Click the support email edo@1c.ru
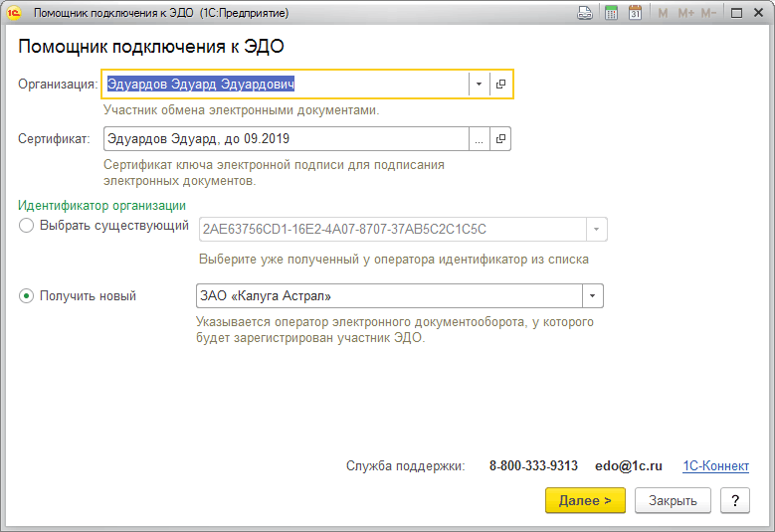The image size is (775, 532). click(x=628, y=465)
